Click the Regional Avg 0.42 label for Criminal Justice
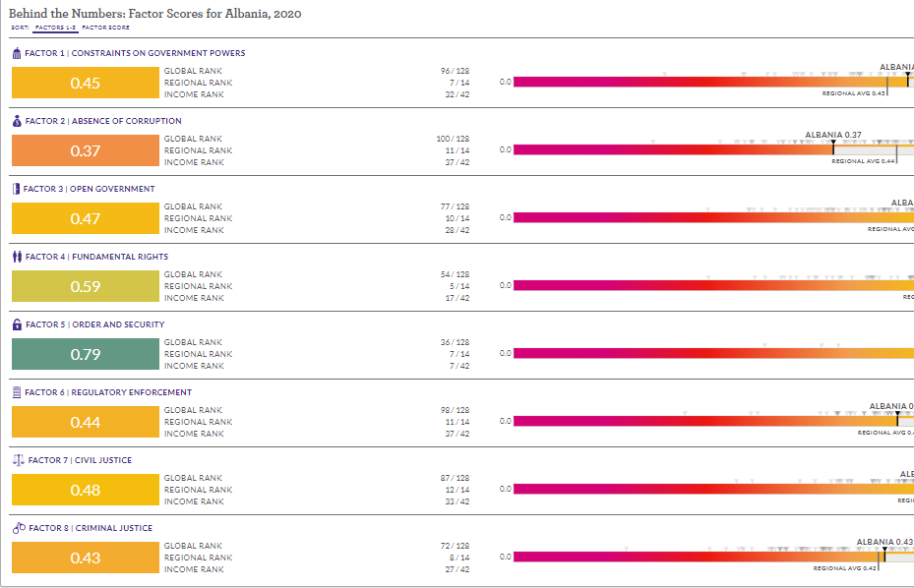Viewport: 914px width, 588px height. click(844, 568)
